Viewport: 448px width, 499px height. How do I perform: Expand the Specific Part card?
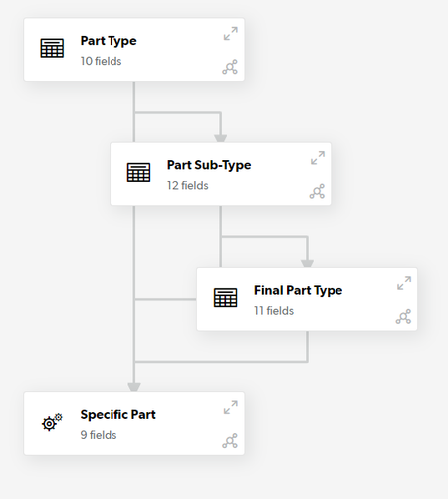pos(231,407)
